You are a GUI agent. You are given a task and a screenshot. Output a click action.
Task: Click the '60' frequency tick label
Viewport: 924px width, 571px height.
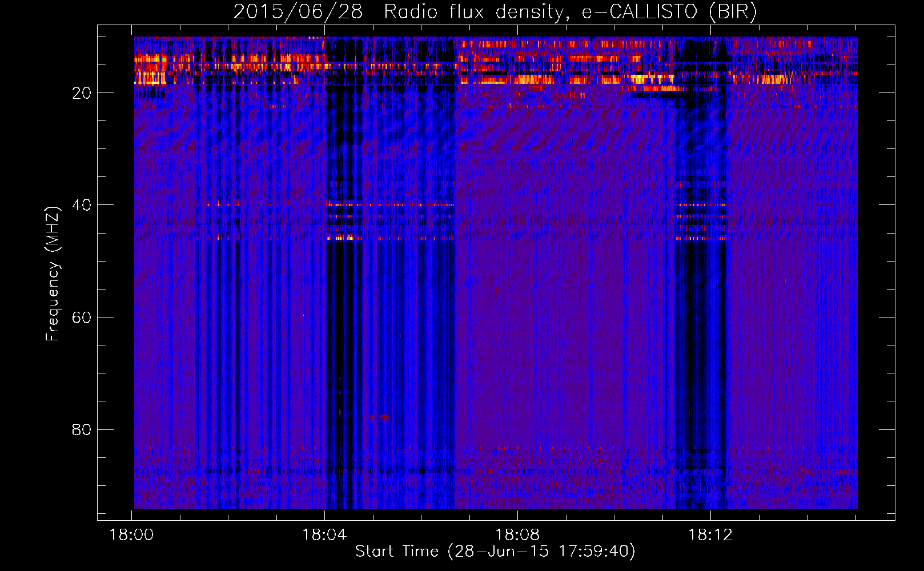pos(82,317)
